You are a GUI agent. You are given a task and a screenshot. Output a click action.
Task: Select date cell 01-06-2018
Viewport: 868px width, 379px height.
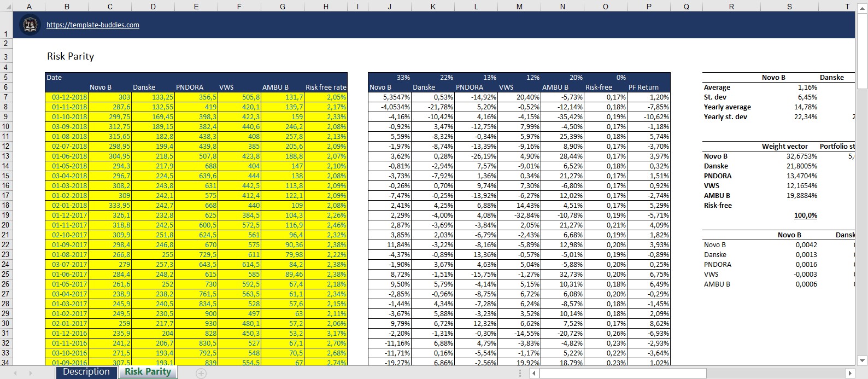(67, 156)
